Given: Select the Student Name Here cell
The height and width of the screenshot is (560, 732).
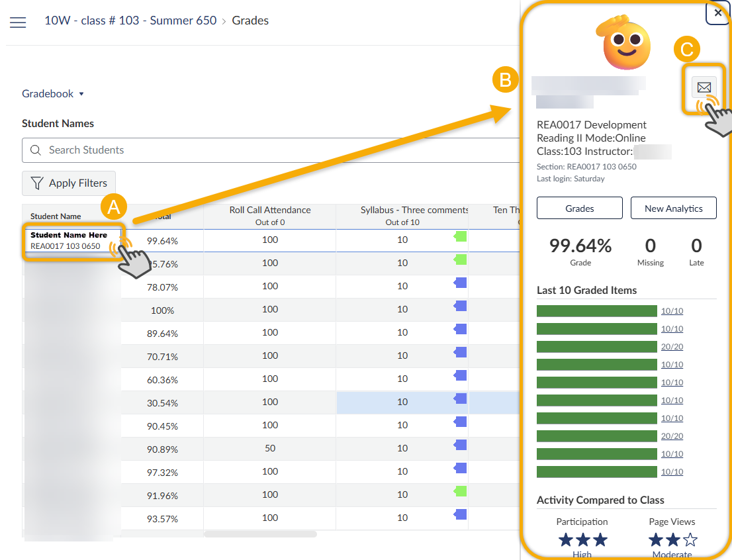Looking at the screenshot, I should [73, 240].
